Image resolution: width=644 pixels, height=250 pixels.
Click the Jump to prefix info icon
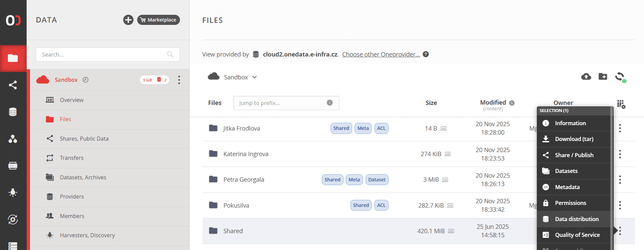point(330,103)
